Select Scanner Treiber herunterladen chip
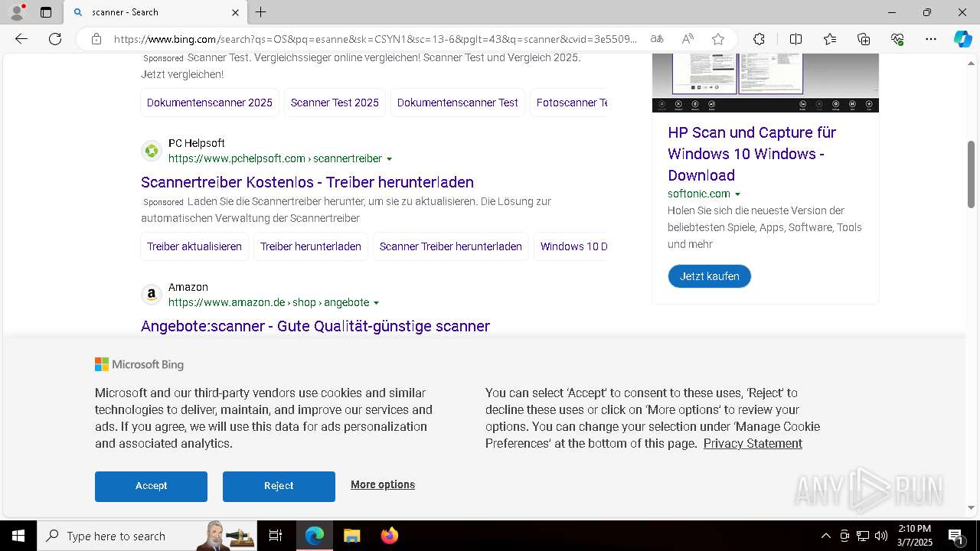This screenshot has width=980, height=551. [x=451, y=246]
